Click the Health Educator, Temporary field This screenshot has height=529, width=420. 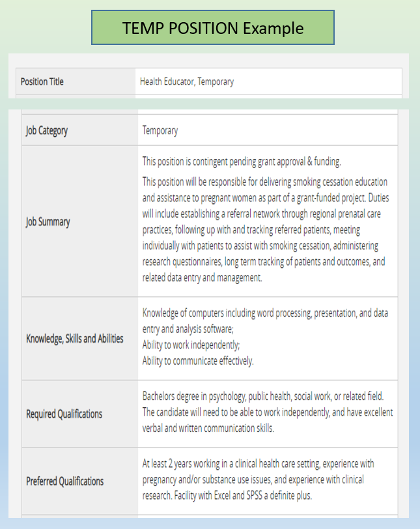(x=187, y=82)
